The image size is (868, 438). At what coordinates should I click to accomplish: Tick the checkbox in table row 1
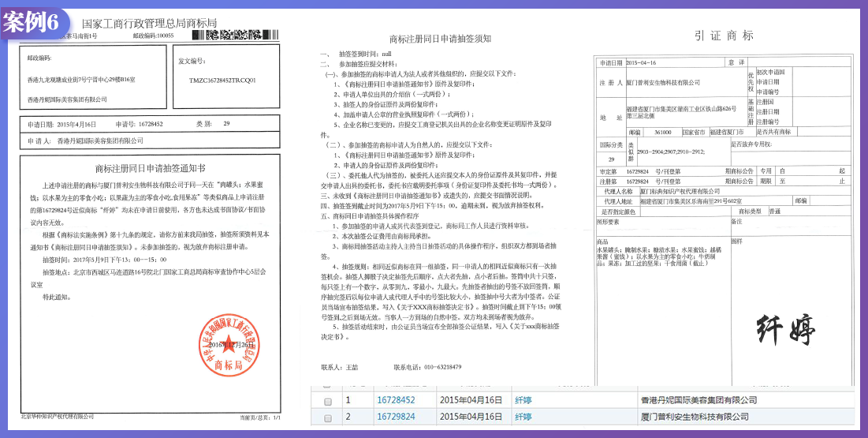point(327,402)
